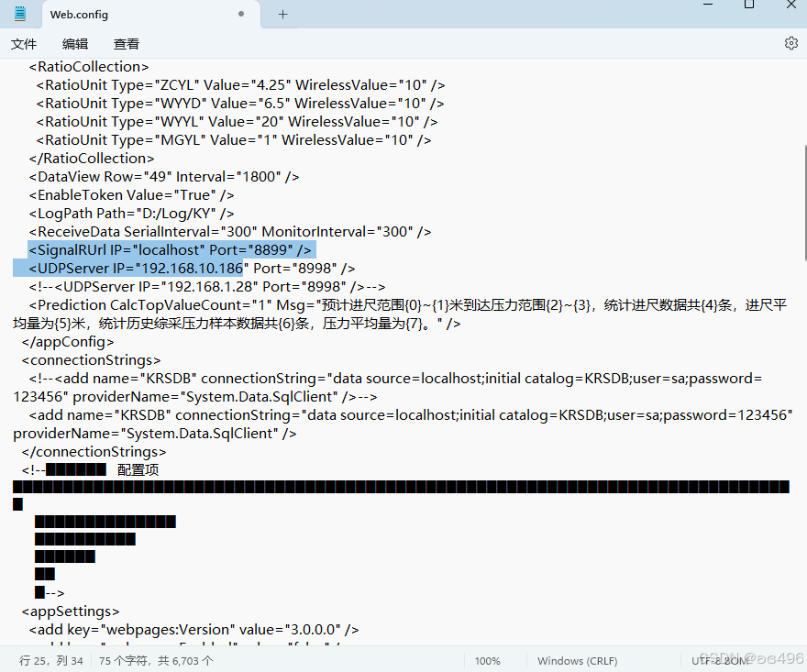Click the ReceiveData SerialInterval line
The height and width of the screenshot is (672, 807).
coord(230,232)
